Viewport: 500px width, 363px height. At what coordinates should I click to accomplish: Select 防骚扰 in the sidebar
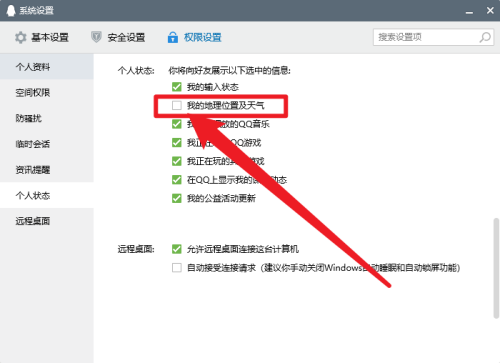tap(47, 118)
